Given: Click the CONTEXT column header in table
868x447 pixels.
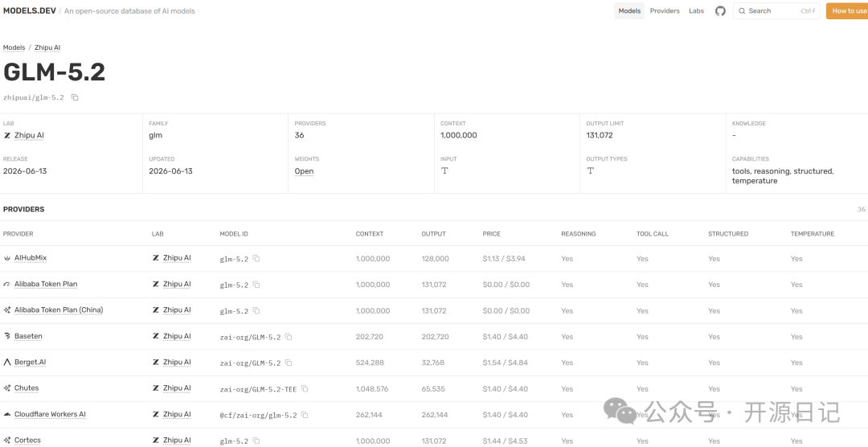Looking at the screenshot, I should point(369,234).
